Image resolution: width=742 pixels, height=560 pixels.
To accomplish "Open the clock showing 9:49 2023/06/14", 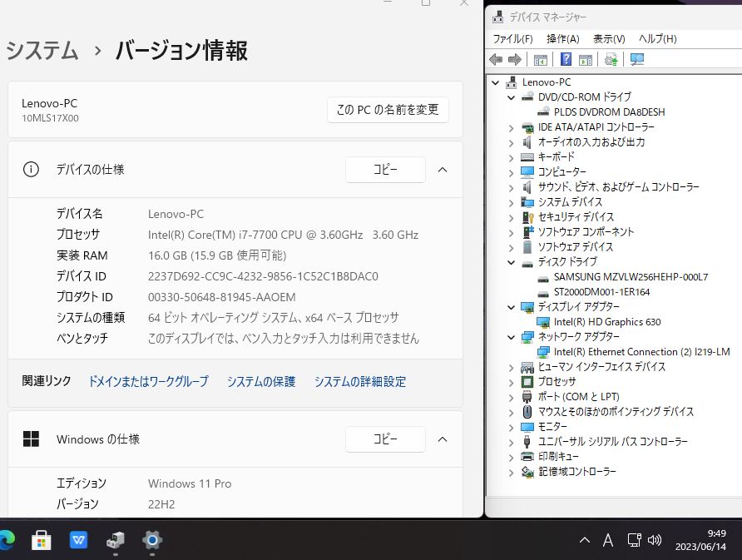I will pyautogui.click(x=700, y=540).
